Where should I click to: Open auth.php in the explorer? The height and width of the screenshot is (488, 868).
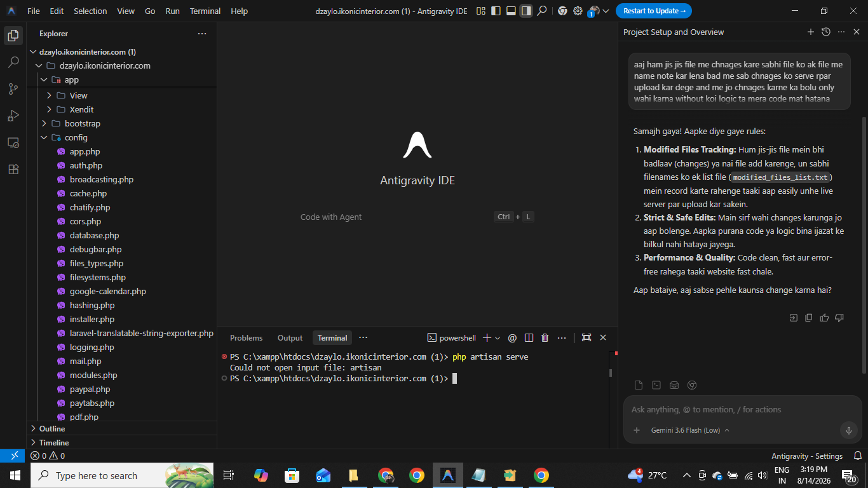(86, 165)
